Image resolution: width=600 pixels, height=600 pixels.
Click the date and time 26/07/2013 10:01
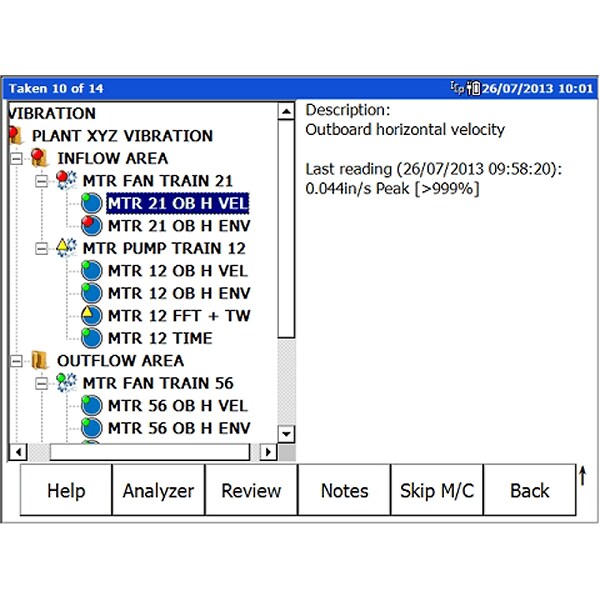[x=537, y=88]
